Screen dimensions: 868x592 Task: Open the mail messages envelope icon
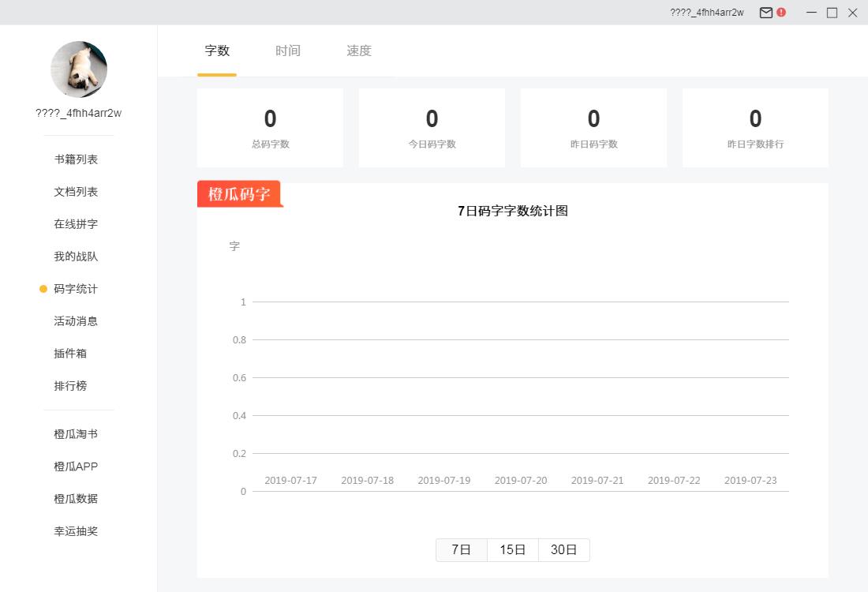pos(765,13)
